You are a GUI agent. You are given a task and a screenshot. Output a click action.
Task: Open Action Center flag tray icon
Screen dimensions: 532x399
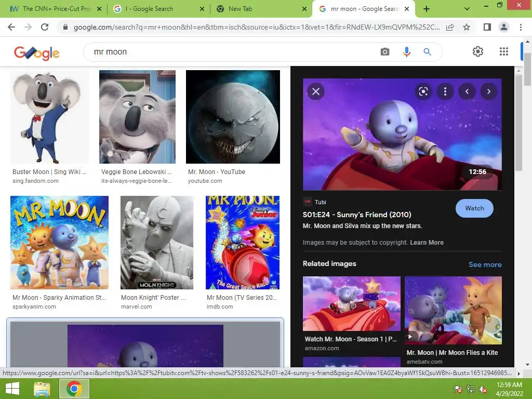pyautogui.click(x=458, y=389)
